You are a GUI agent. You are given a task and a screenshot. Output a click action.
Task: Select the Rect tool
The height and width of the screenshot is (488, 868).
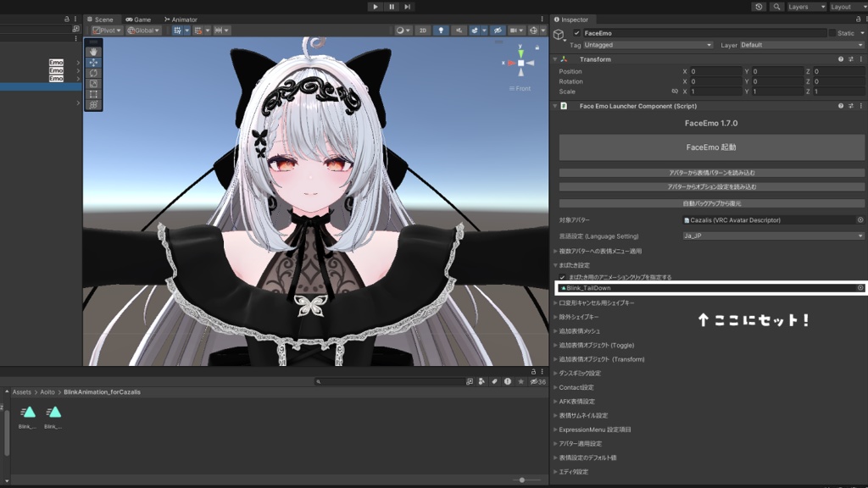(x=93, y=94)
